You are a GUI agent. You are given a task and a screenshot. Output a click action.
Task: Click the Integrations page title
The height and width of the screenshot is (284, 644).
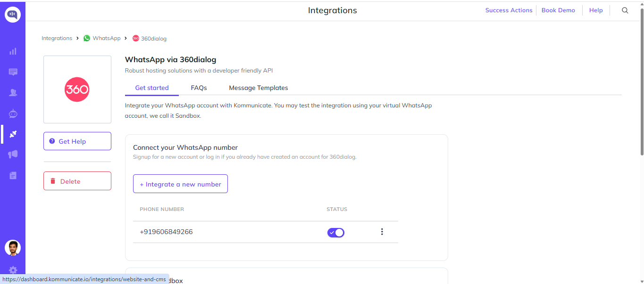(x=333, y=10)
